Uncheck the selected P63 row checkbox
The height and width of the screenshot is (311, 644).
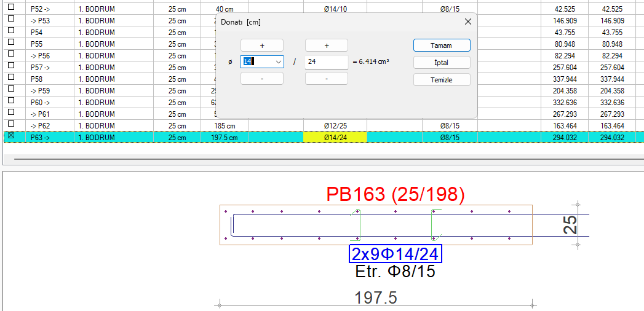(x=10, y=137)
